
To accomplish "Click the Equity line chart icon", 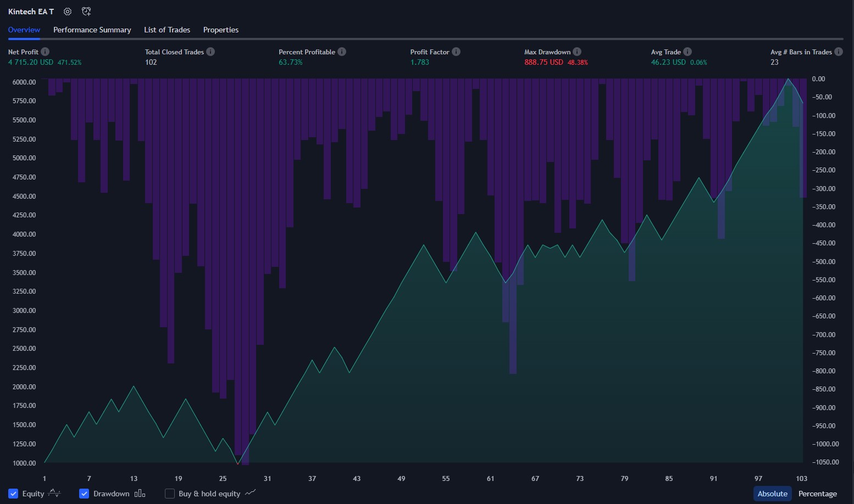I will pos(54,493).
